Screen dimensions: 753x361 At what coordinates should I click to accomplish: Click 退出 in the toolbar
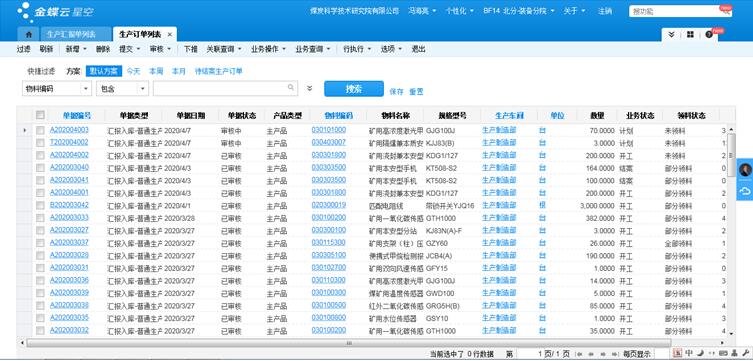pos(418,49)
